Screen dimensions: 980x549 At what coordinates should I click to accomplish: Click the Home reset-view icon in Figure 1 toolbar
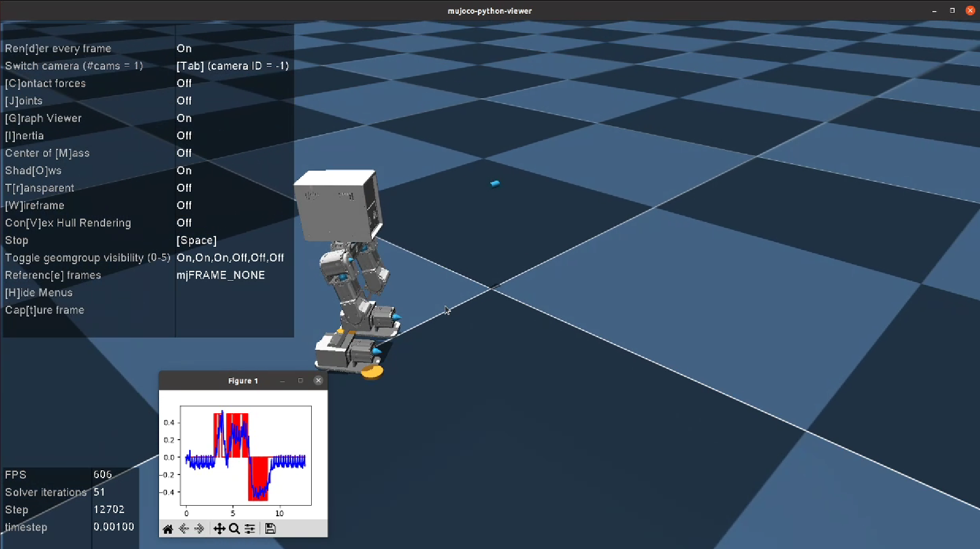pyautogui.click(x=168, y=529)
